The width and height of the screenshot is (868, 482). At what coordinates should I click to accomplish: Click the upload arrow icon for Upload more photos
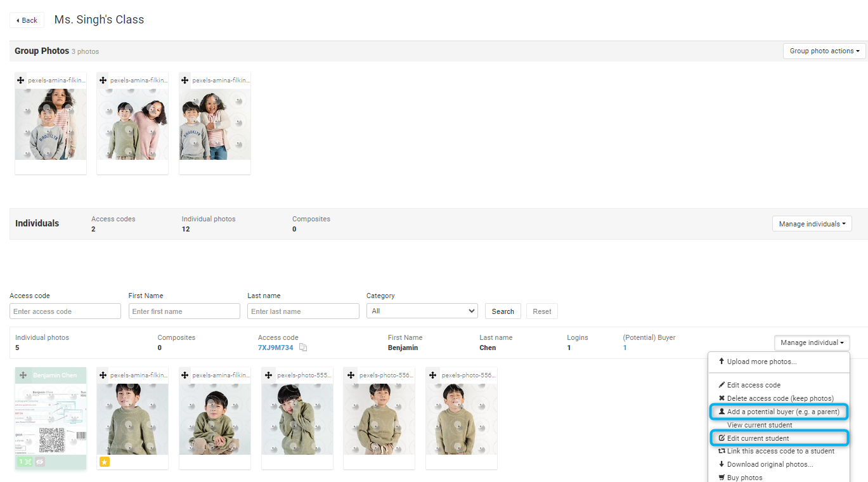pyautogui.click(x=722, y=361)
